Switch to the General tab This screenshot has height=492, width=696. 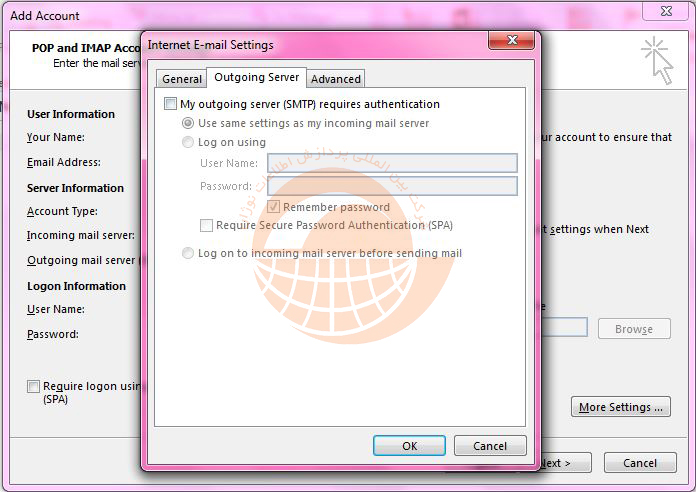click(182, 79)
